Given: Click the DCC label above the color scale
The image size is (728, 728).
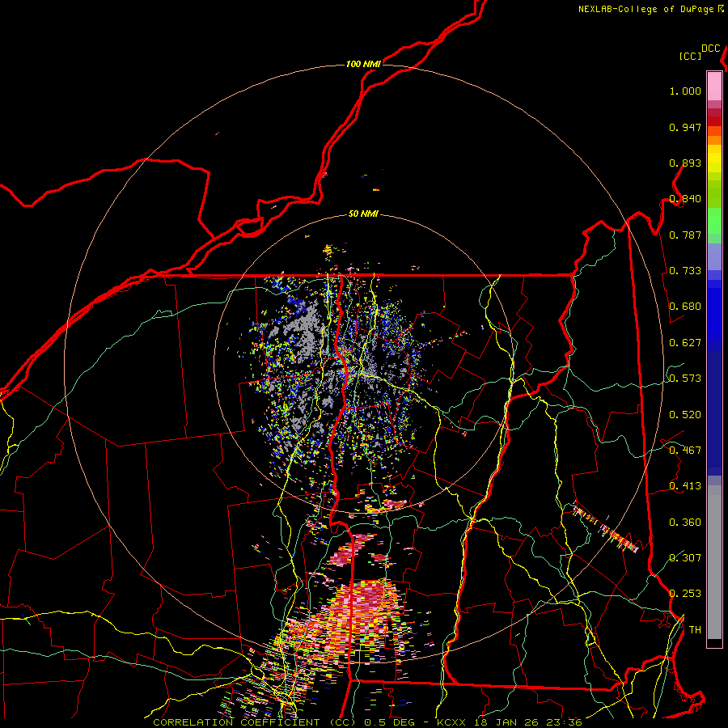Looking at the screenshot, I should 710,49.
